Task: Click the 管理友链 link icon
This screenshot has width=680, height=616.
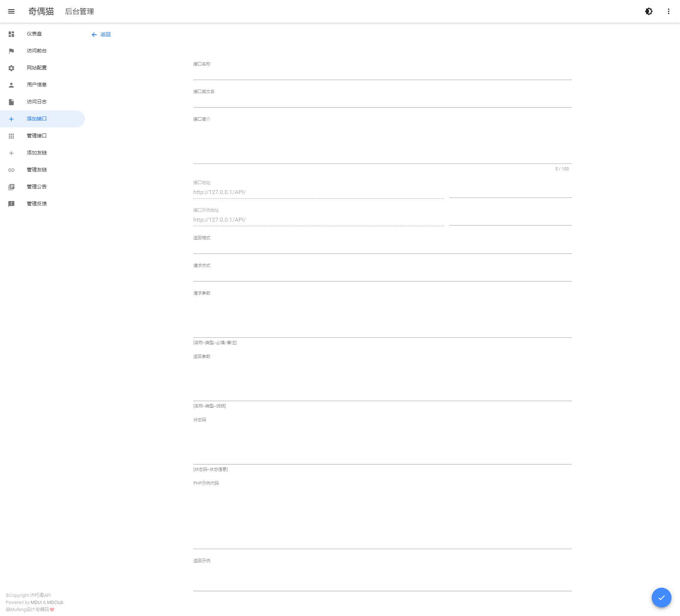Action: pos(11,170)
